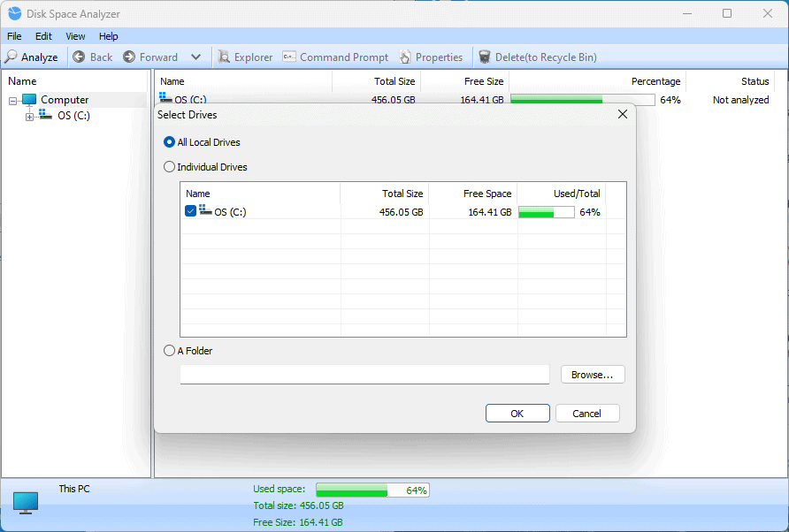Select the A Folder radio button
Image resolution: width=789 pixels, height=532 pixels.
tap(169, 351)
